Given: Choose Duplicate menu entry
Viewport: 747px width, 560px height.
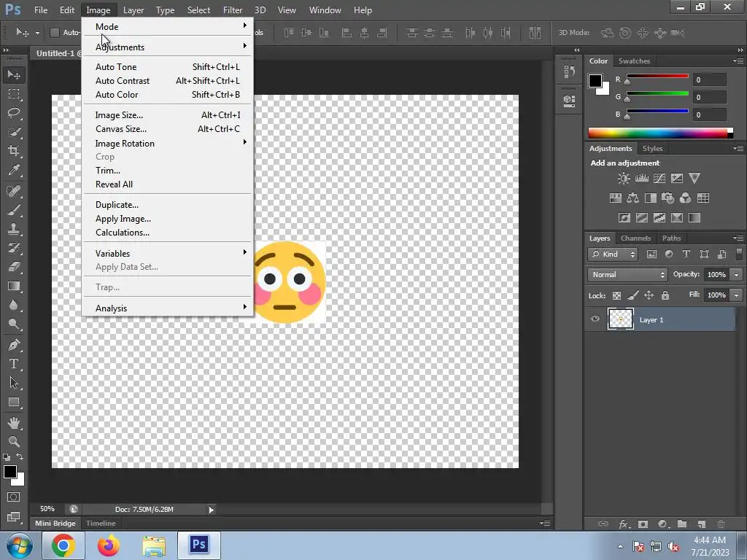Looking at the screenshot, I should point(167,205).
